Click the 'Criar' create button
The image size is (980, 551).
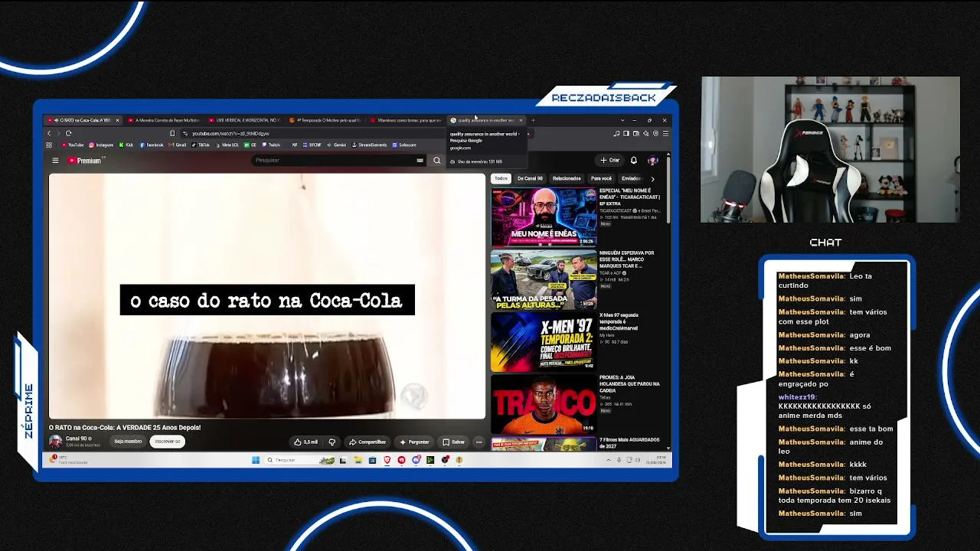(610, 161)
